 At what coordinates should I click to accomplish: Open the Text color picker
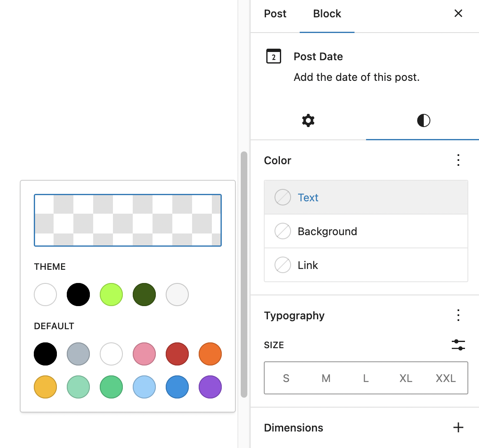pos(308,197)
